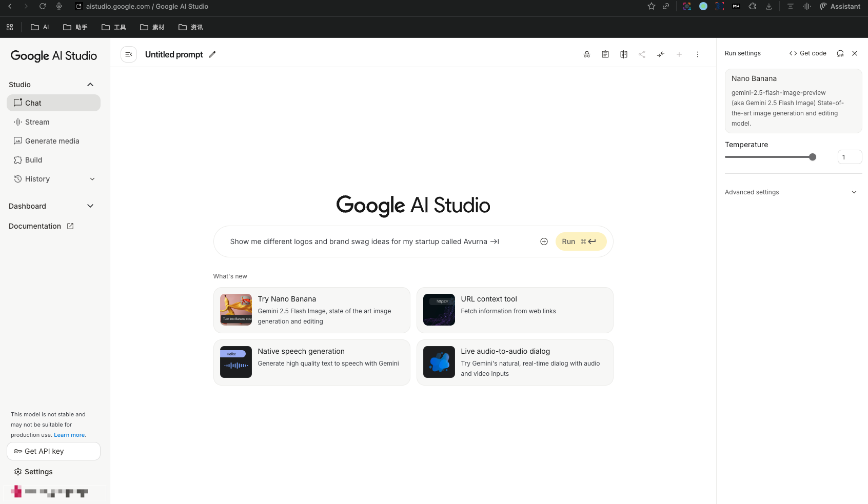Click the round teal extension icon
Image resolution: width=868 pixels, height=504 pixels.
tap(703, 6)
